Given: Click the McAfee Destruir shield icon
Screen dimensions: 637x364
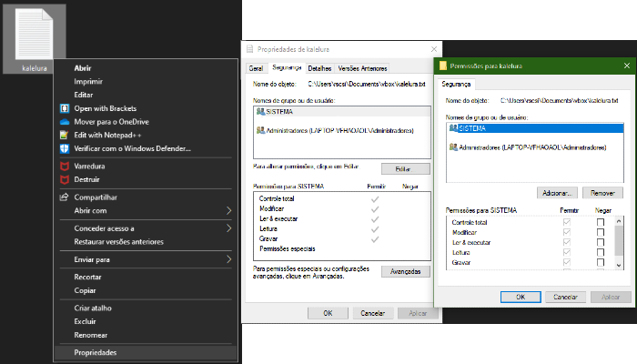Looking at the screenshot, I should pos(65,179).
